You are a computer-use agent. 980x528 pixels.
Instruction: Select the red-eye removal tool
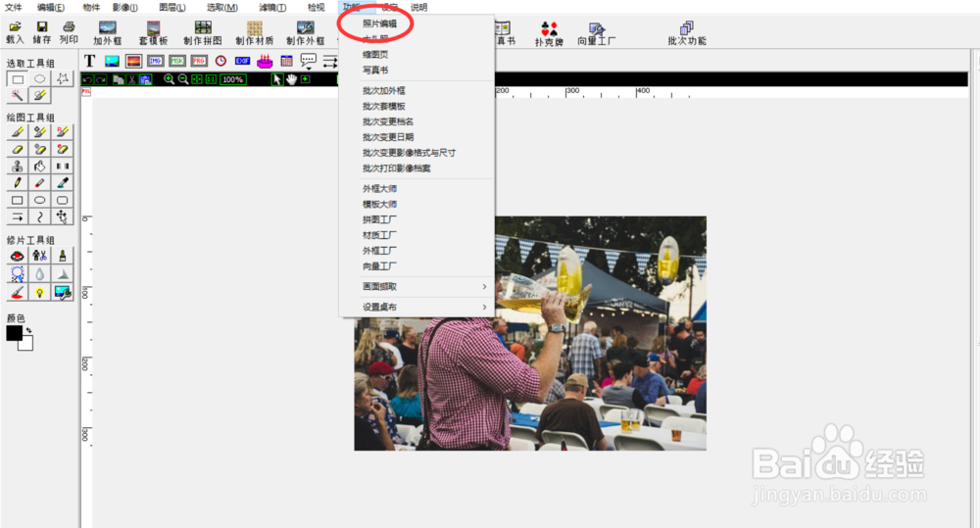click(18, 257)
